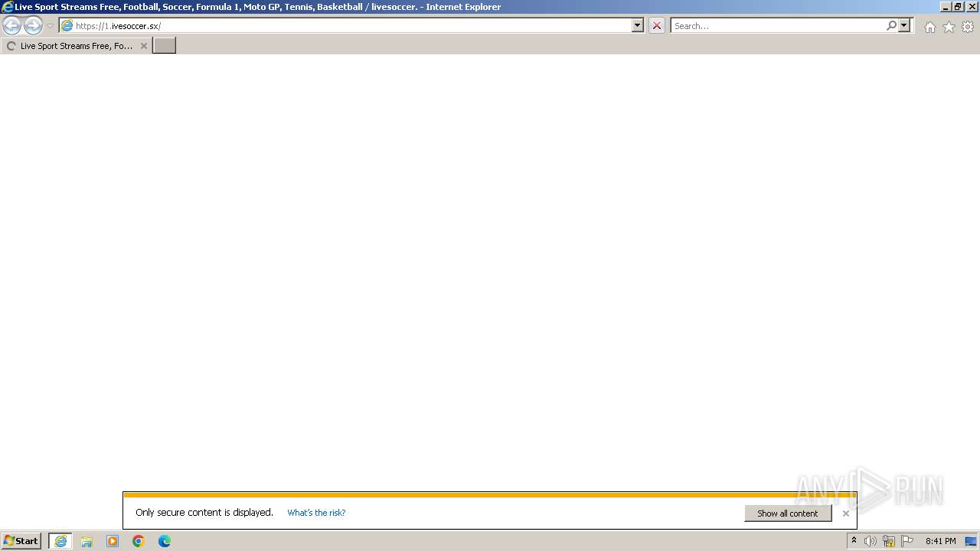Click inside the Search box

click(x=778, y=26)
